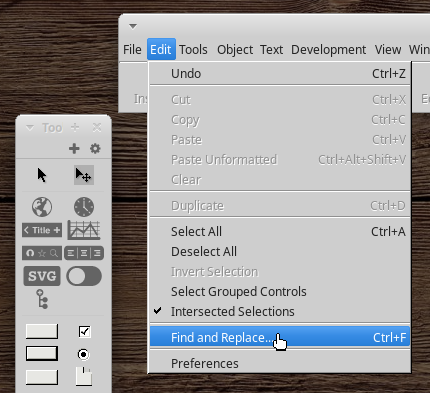Pick the icon picker search widget
430x393 pixels.
[42, 253]
